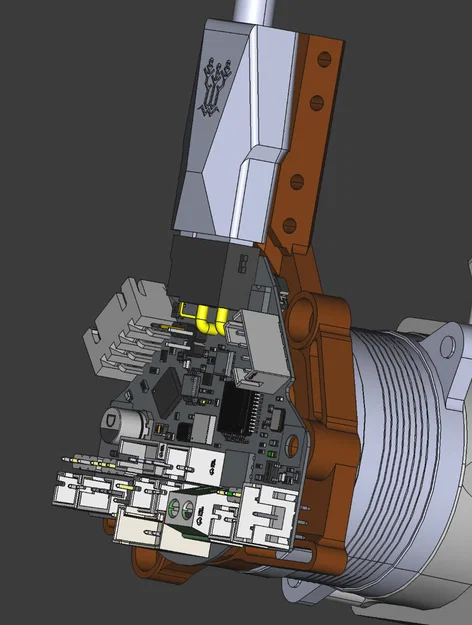Screen dimensions: 472x625
Task: Select the silver cylindrical capacitor on the PCB
Action: (122, 424)
